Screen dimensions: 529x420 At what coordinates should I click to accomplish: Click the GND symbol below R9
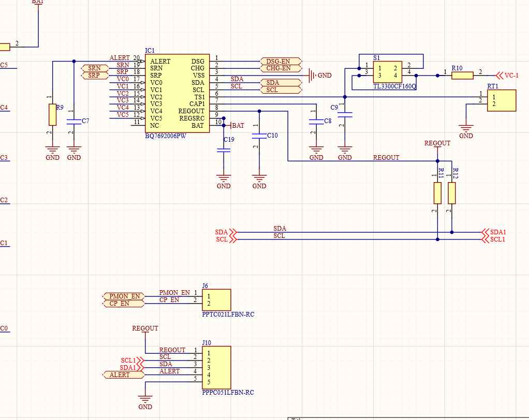pyautogui.click(x=53, y=154)
